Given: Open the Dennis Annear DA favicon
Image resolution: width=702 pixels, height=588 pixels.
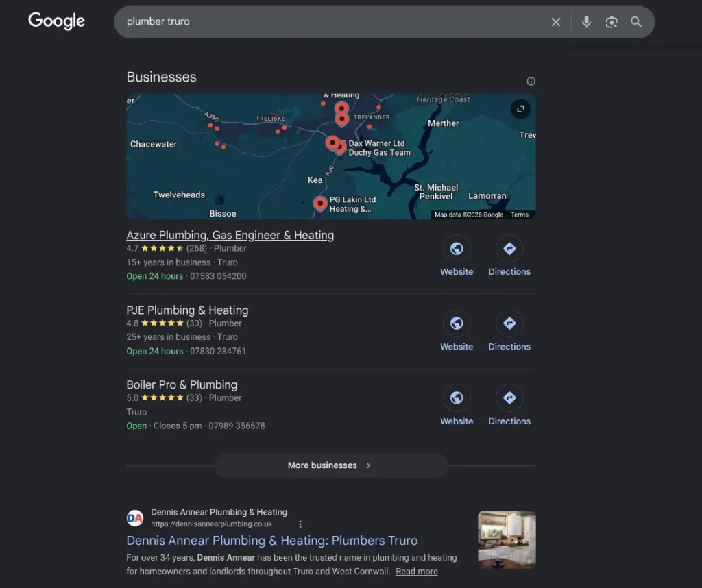Looking at the screenshot, I should tap(135, 518).
